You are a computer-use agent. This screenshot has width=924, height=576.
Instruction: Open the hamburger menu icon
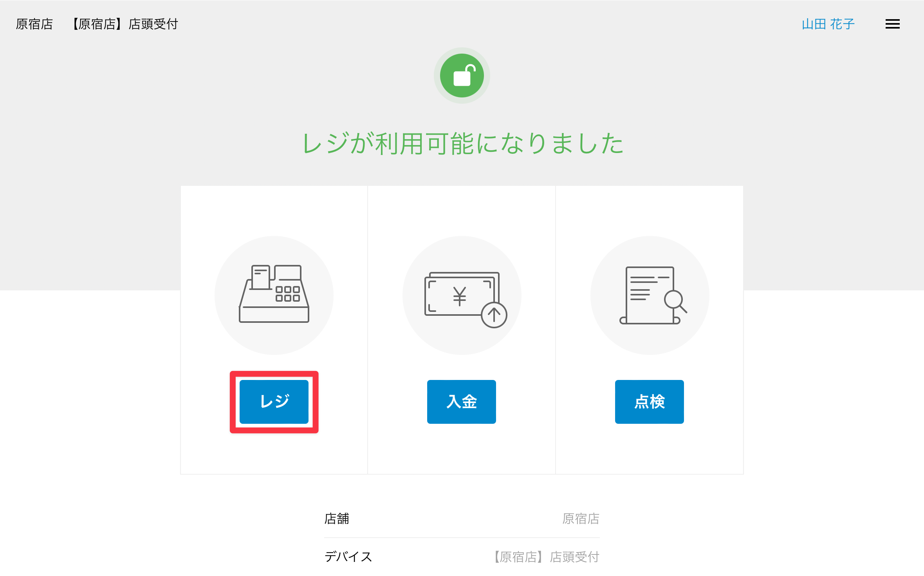coord(892,24)
